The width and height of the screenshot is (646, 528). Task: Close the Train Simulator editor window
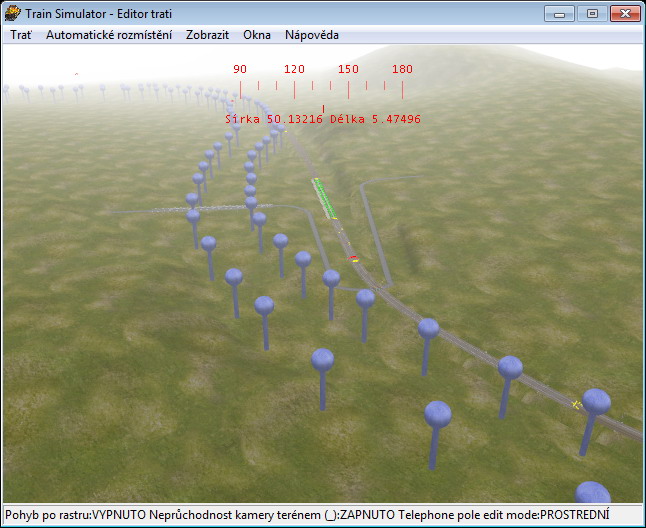[625, 14]
